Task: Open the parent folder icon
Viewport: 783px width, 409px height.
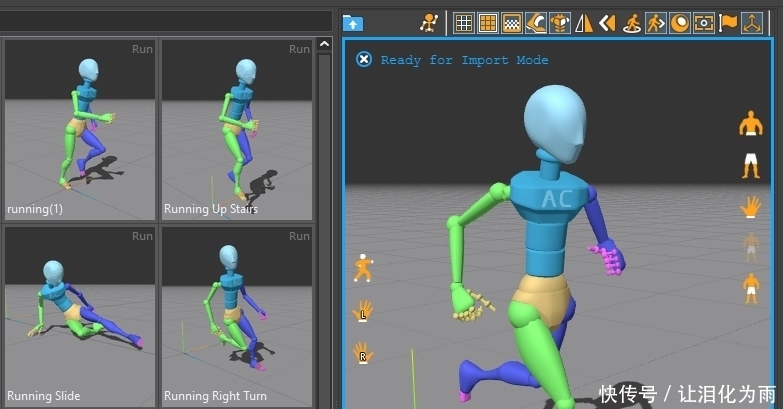Action: 353,23
